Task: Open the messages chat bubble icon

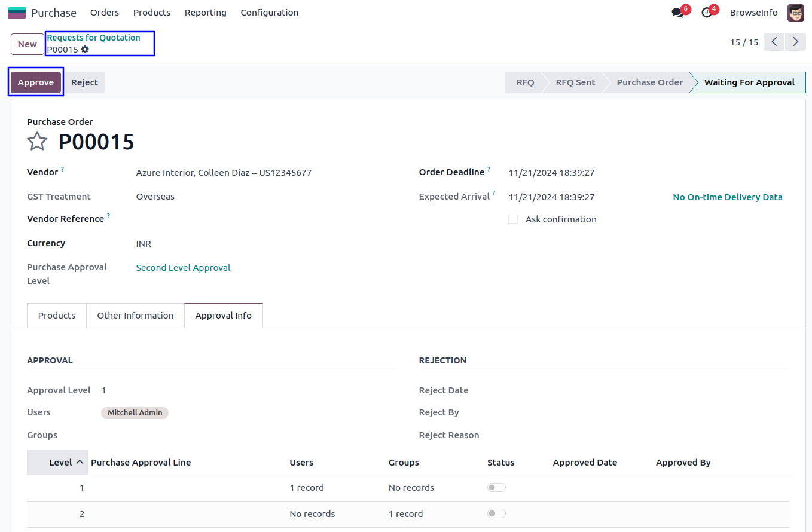Action: tap(677, 13)
